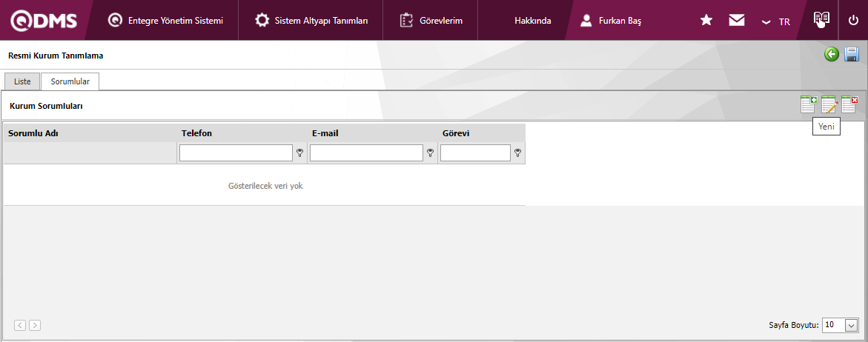This screenshot has height=342, width=868.
Task: Open the Telefon filter options icon
Action: pos(300,153)
